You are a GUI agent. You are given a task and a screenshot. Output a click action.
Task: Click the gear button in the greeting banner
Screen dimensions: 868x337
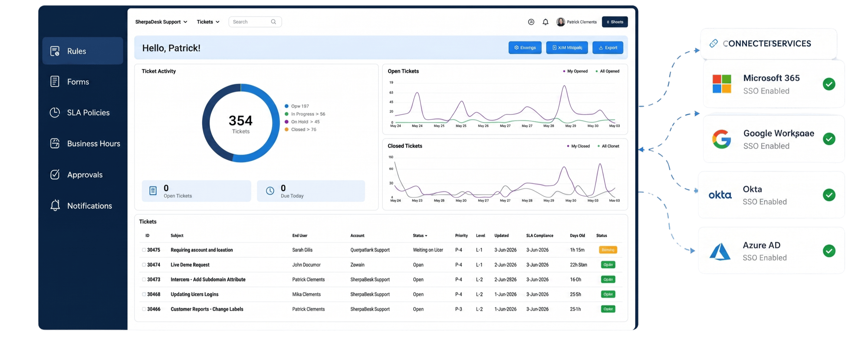tap(525, 48)
